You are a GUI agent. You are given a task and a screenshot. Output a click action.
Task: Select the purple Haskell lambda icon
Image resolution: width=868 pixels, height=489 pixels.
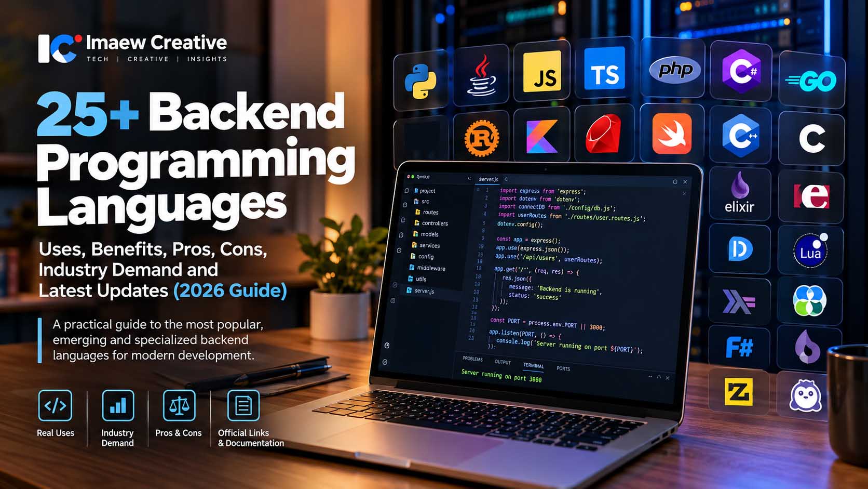tap(739, 302)
